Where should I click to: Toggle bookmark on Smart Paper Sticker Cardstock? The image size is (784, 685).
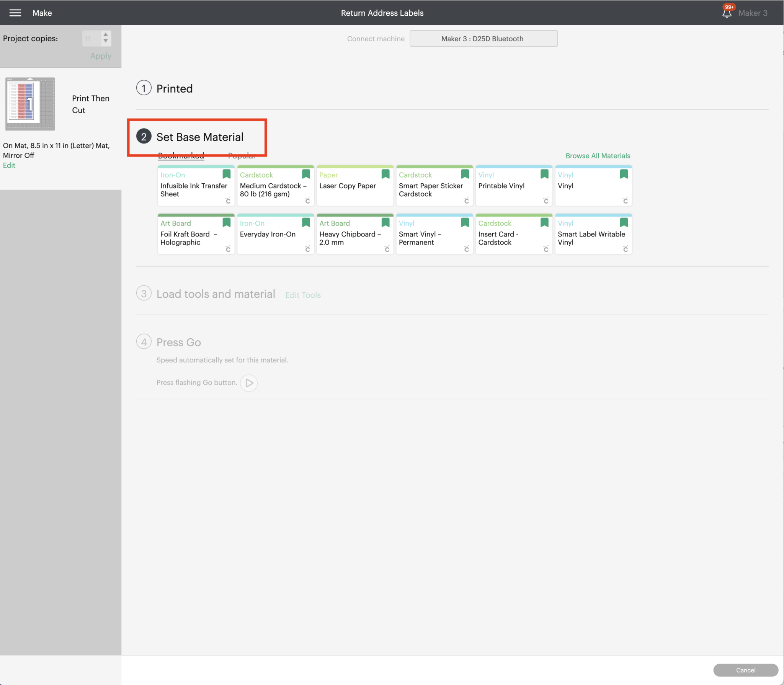[465, 174]
